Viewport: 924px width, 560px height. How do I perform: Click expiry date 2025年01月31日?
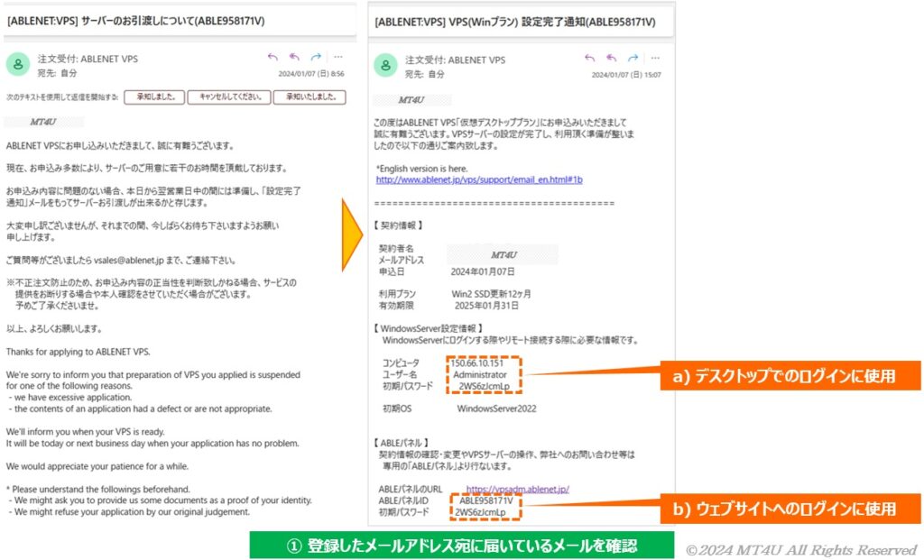(486, 306)
